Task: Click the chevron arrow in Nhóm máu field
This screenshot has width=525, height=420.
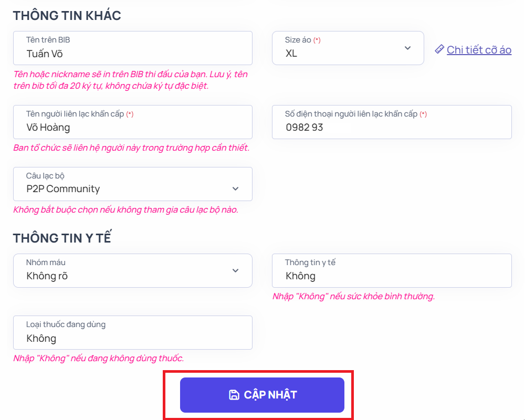Action: point(235,270)
